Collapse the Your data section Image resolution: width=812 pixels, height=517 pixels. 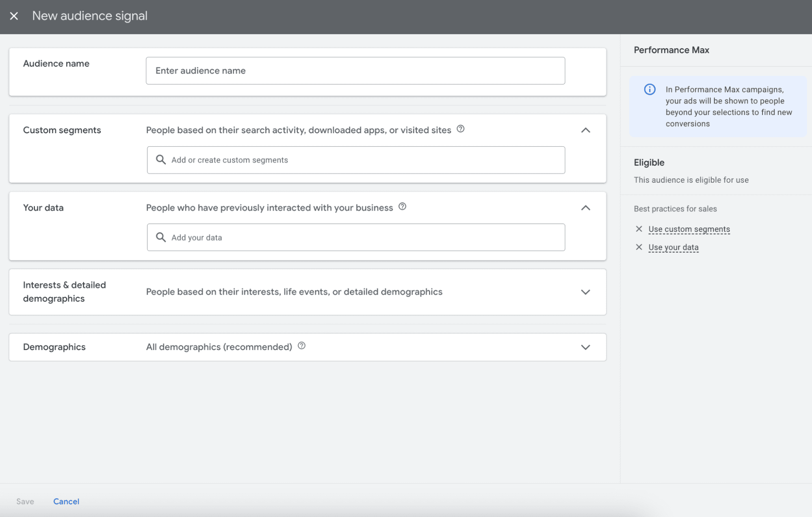pos(585,208)
